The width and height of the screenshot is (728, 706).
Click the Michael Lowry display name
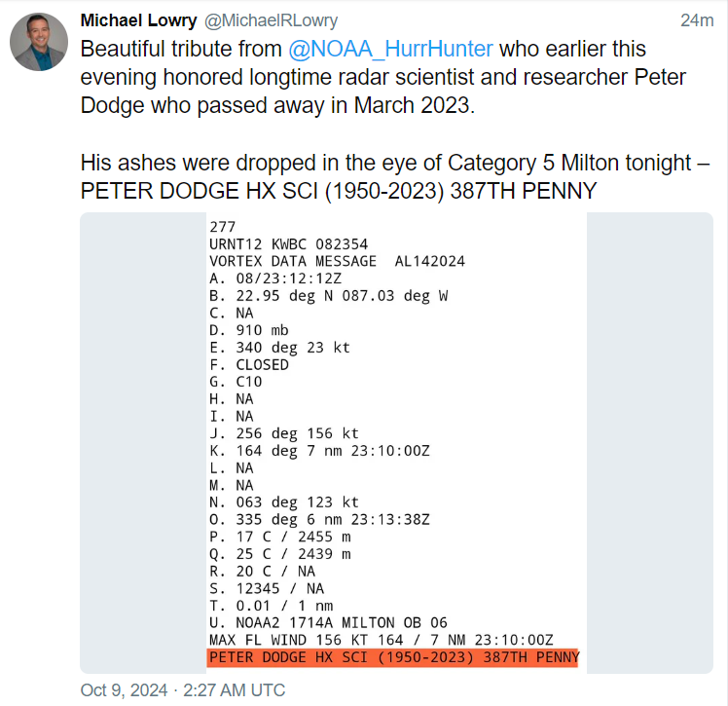[138, 20]
